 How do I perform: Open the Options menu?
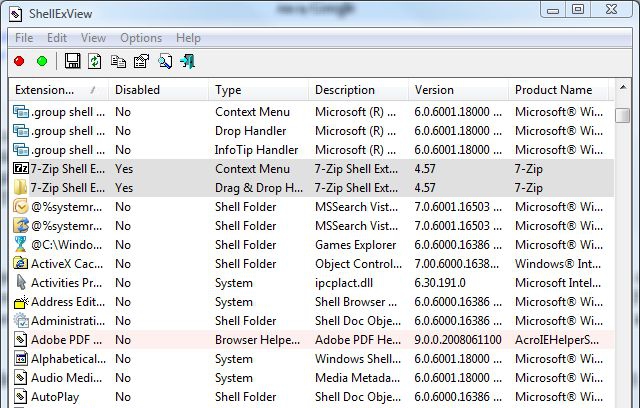pyautogui.click(x=141, y=38)
